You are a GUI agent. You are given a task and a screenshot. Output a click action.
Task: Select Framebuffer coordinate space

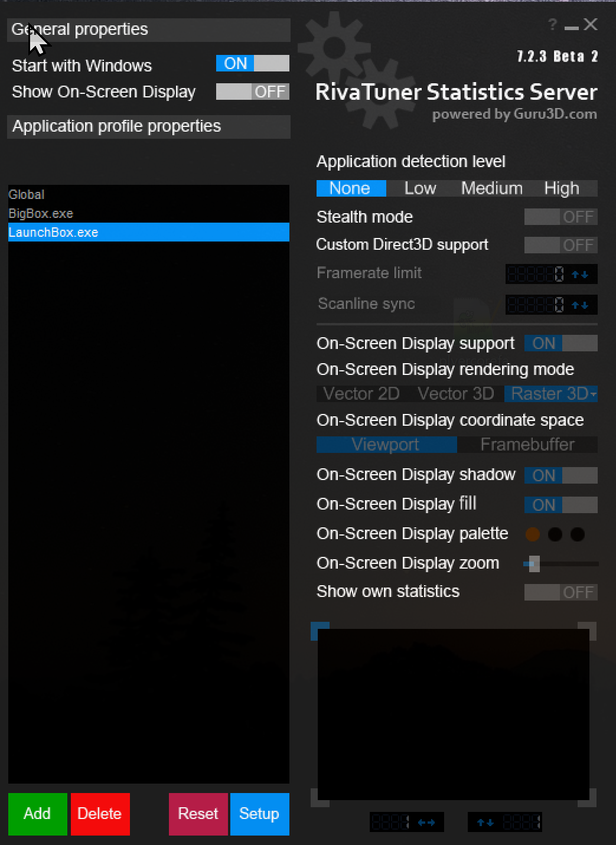(x=527, y=445)
